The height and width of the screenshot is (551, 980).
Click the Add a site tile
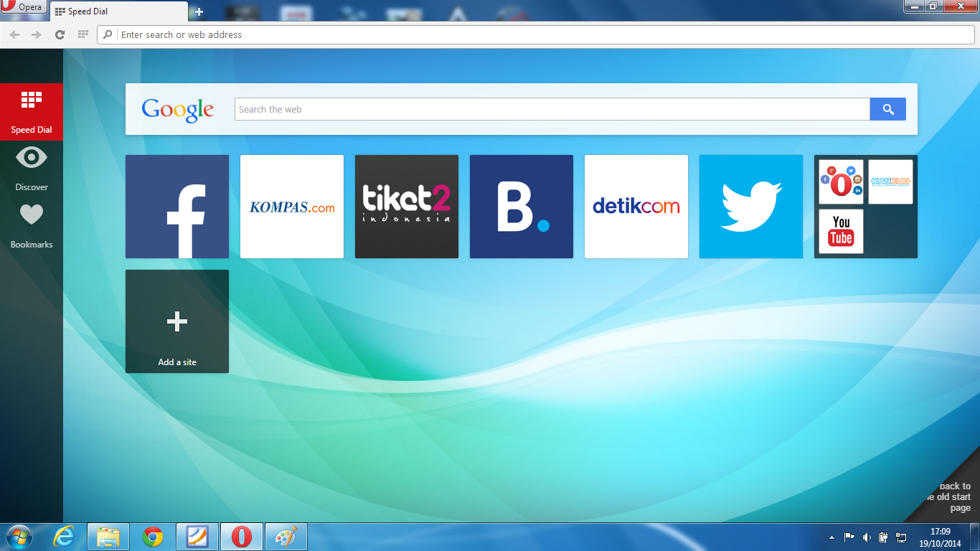click(x=177, y=321)
